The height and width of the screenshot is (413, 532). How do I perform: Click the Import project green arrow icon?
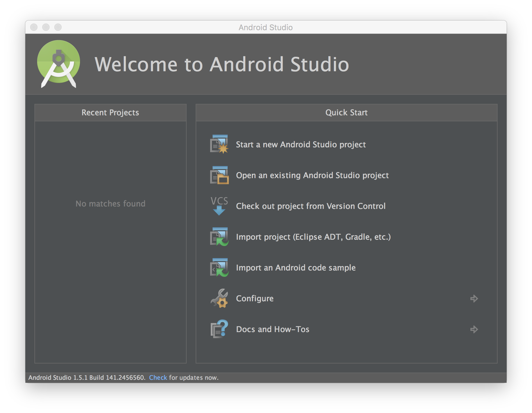[x=219, y=237]
